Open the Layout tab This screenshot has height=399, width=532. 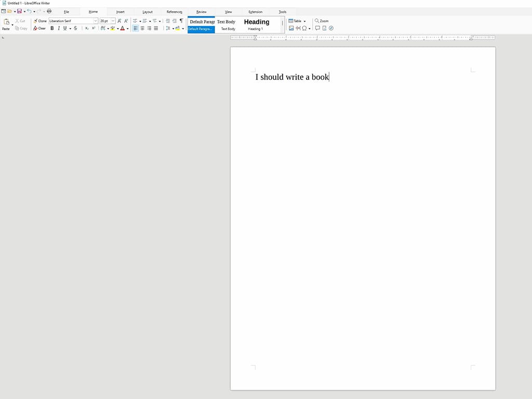point(148,11)
